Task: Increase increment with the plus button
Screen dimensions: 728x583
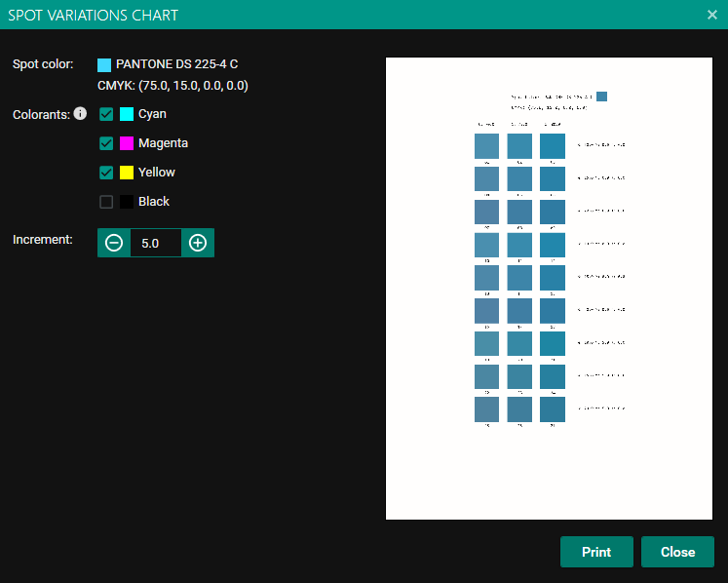Action: [198, 243]
